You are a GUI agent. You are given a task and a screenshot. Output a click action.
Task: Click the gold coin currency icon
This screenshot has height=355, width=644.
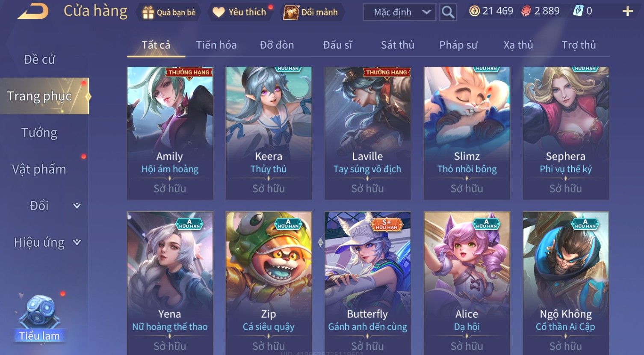[x=474, y=11]
